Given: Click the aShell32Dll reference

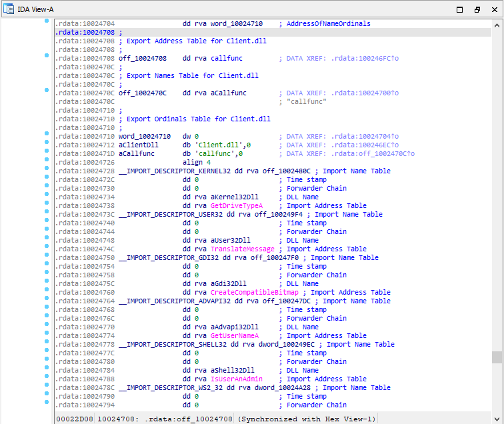Looking at the screenshot, I should [x=233, y=371].
